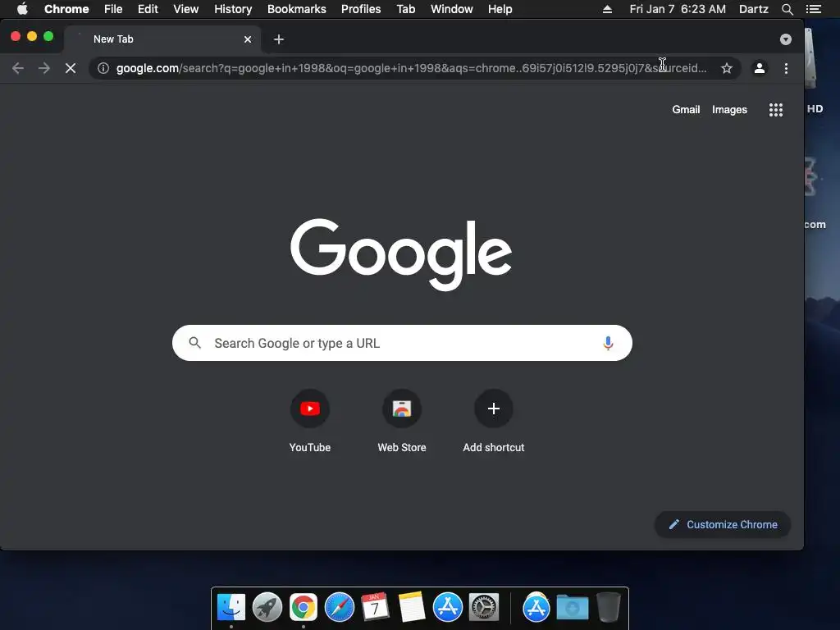Open the Bookmarks menu
This screenshot has width=840, height=630.
coord(297,9)
